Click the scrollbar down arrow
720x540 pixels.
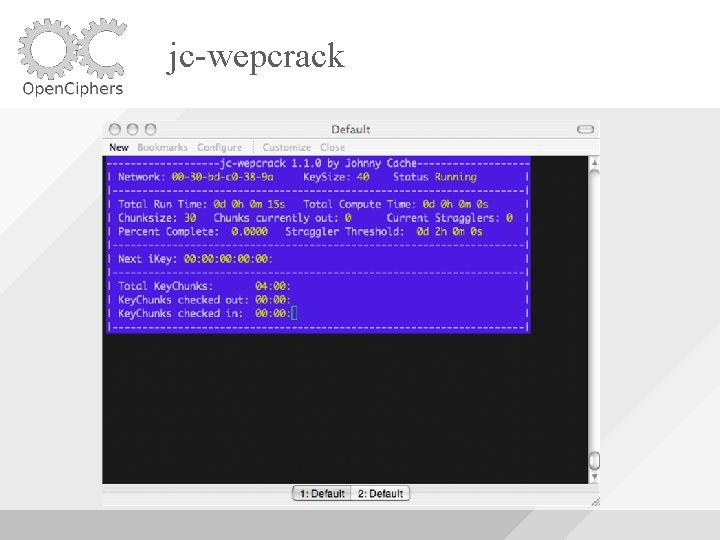594,477
